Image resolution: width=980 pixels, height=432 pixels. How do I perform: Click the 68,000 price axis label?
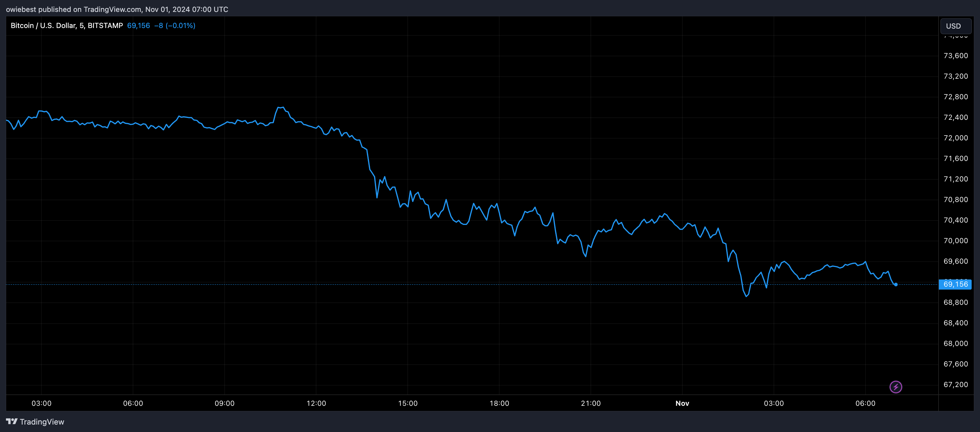[x=956, y=344]
